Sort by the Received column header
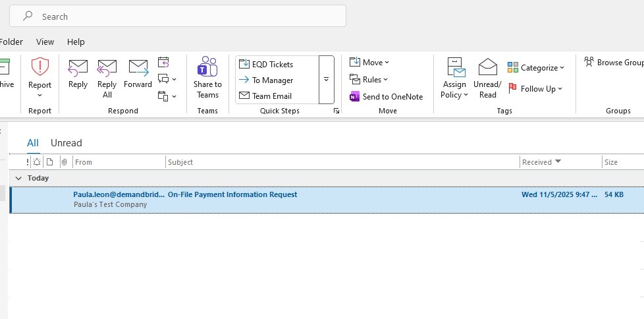This screenshot has width=644, height=319. tap(561, 162)
